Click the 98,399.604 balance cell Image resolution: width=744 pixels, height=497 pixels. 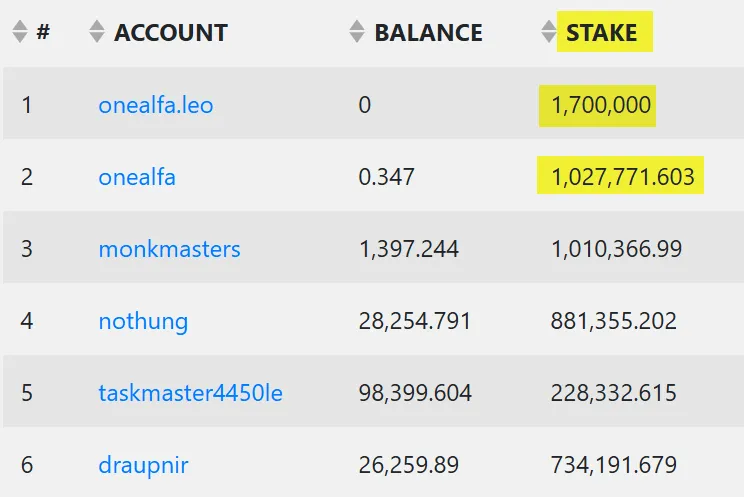pos(415,393)
